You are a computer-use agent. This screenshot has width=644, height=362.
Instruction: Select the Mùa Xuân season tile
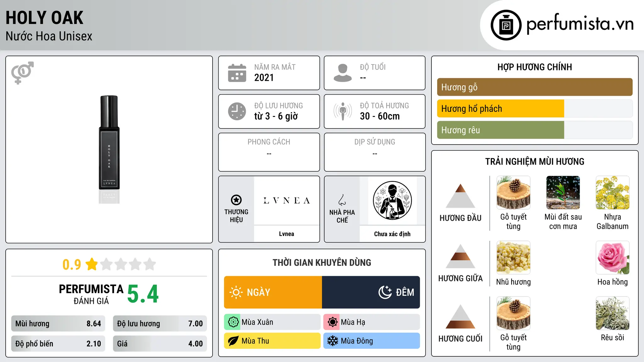tap(272, 322)
